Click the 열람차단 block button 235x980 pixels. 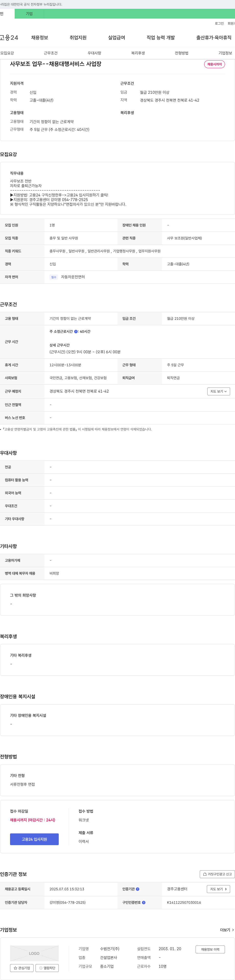[x=47, y=968]
